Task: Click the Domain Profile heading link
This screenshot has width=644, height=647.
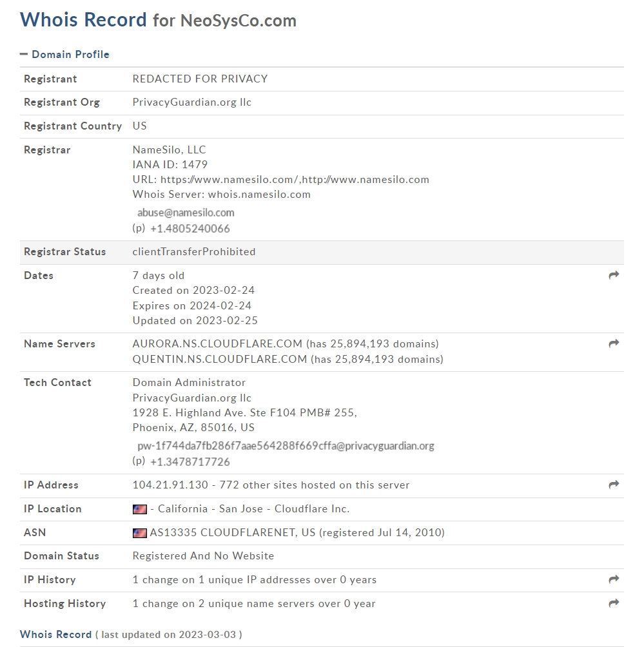Action: pyautogui.click(x=71, y=55)
